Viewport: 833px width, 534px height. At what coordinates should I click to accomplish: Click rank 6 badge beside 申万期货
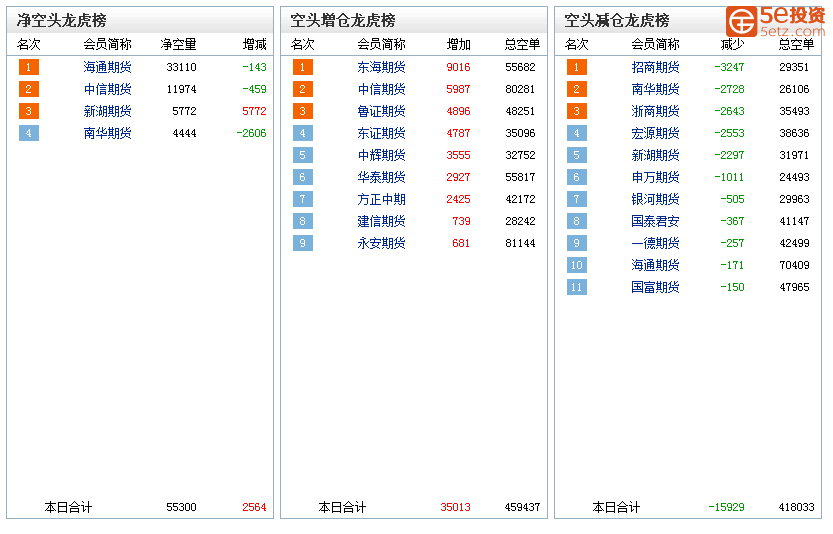pos(576,177)
